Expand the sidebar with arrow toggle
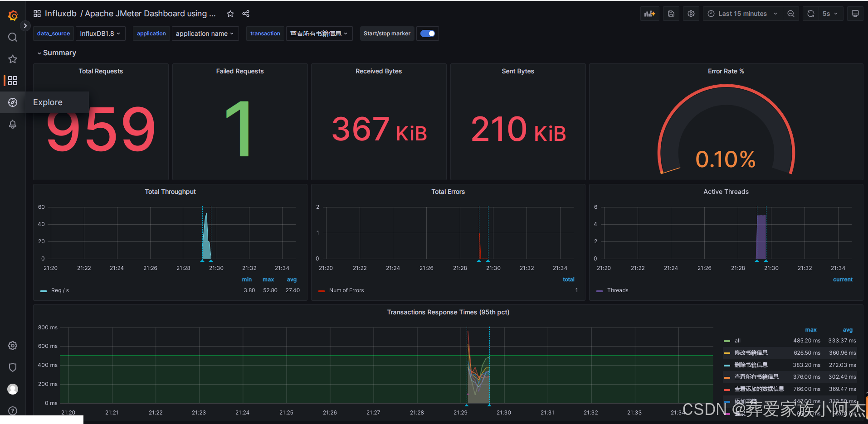This screenshot has width=868, height=424. pos(25,26)
